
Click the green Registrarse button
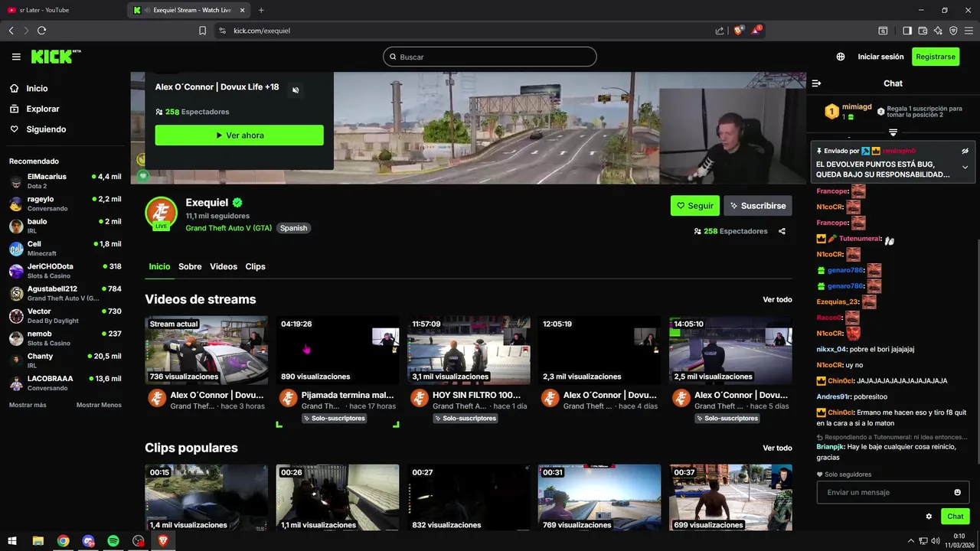point(936,57)
